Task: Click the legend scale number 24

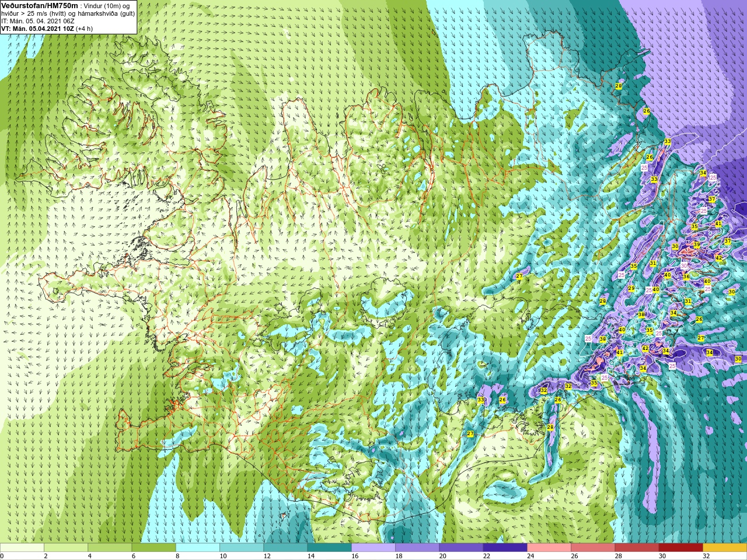Action: [x=530, y=556]
